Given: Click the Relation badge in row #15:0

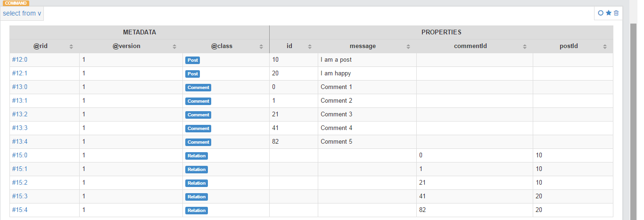Looking at the screenshot, I should click(x=197, y=156).
